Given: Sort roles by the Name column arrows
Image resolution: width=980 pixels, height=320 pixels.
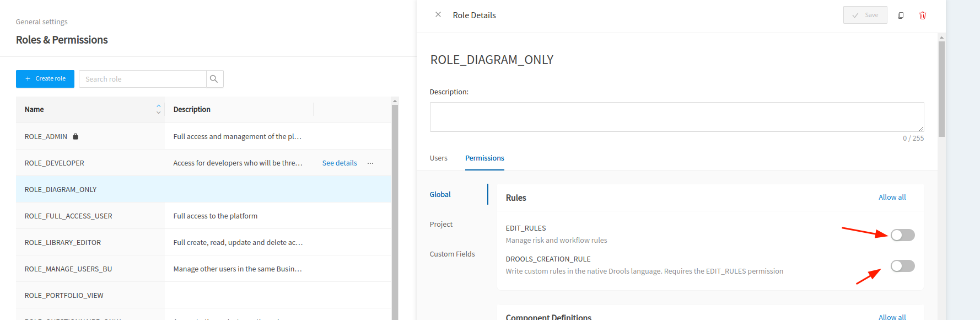Looking at the screenshot, I should click(x=159, y=109).
